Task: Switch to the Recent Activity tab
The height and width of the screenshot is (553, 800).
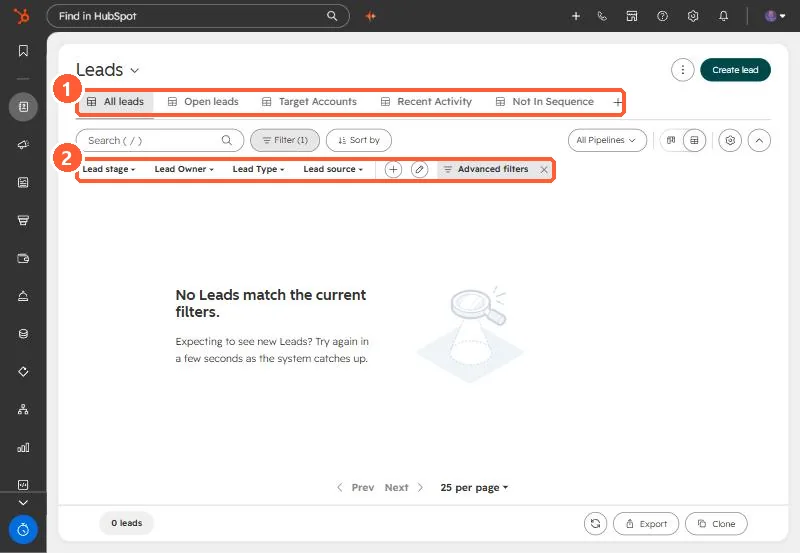Action: pos(427,102)
